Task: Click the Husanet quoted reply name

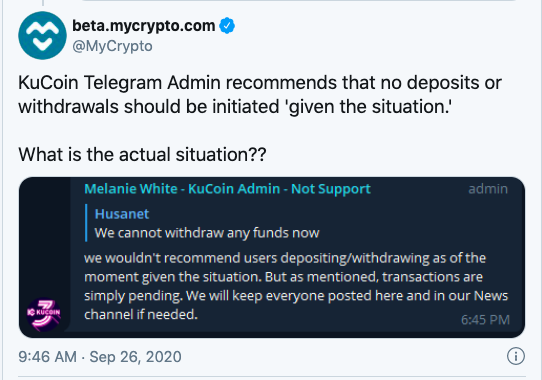Action: [x=122, y=214]
